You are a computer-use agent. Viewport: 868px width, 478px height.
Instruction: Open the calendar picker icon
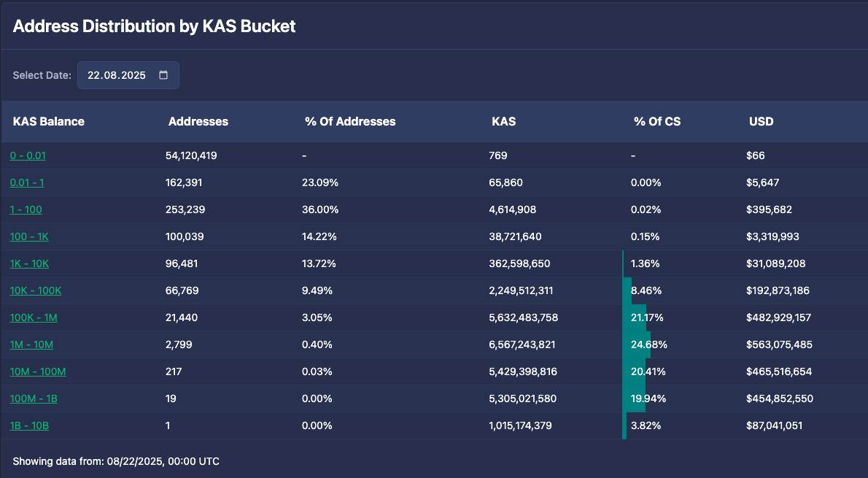pyautogui.click(x=163, y=75)
